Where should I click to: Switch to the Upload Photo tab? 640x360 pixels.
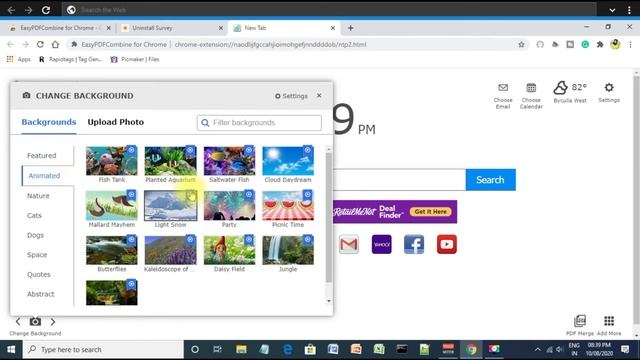click(x=116, y=122)
